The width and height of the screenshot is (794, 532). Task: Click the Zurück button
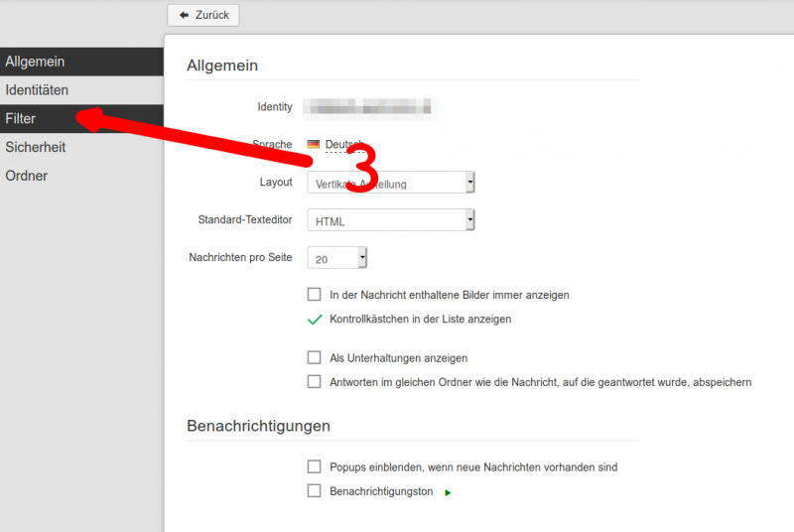click(x=203, y=15)
